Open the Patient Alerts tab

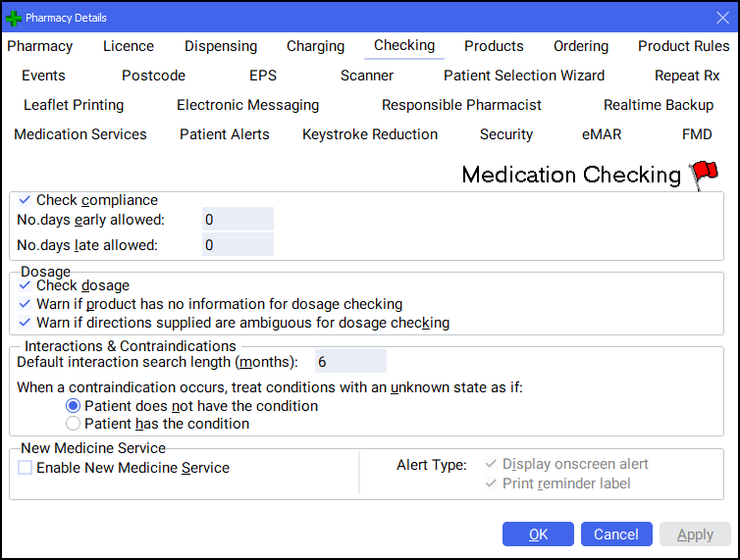pyautogui.click(x=225, y=134)
